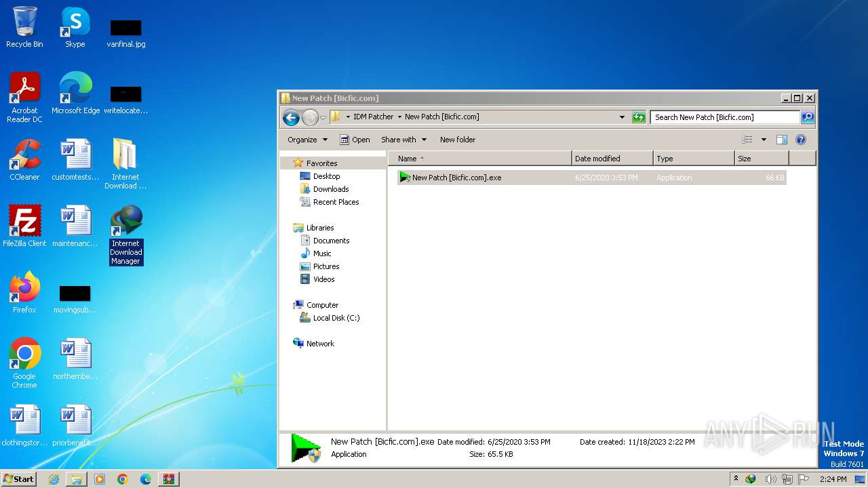The height and width of the screenshot is (488, 868).
Task: Change the view with views icon
Action: (x=747, y=140)
